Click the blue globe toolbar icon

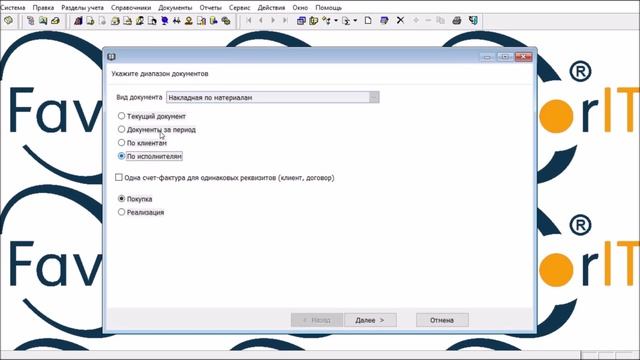coord(164,20)
